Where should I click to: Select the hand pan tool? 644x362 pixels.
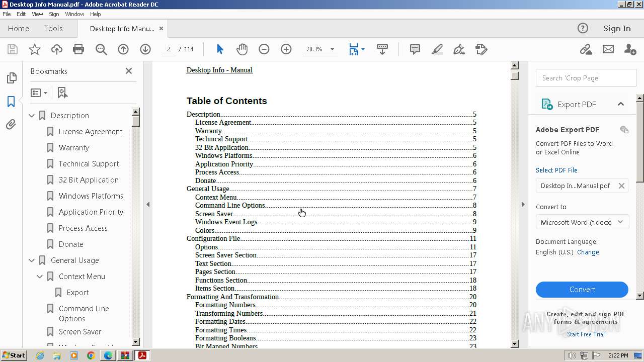point(242,49)
